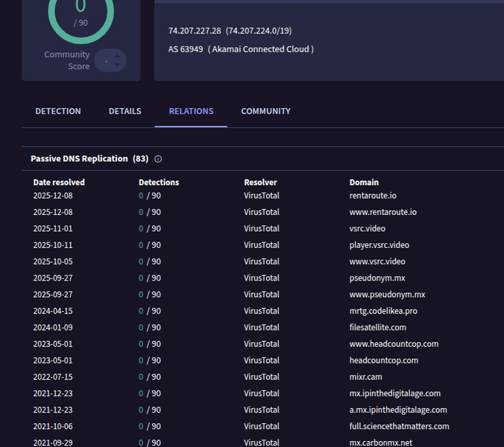Click the AS 63949 number
This screenshot has width=504, height=447.
(x=186, y=49)
